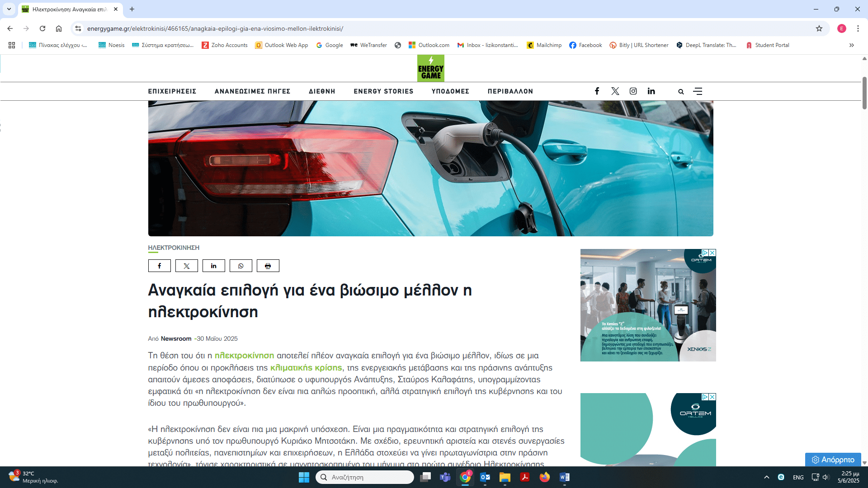868x488 pixels.
Task: Open Instagram page from header icons
Action: point(633,91)
